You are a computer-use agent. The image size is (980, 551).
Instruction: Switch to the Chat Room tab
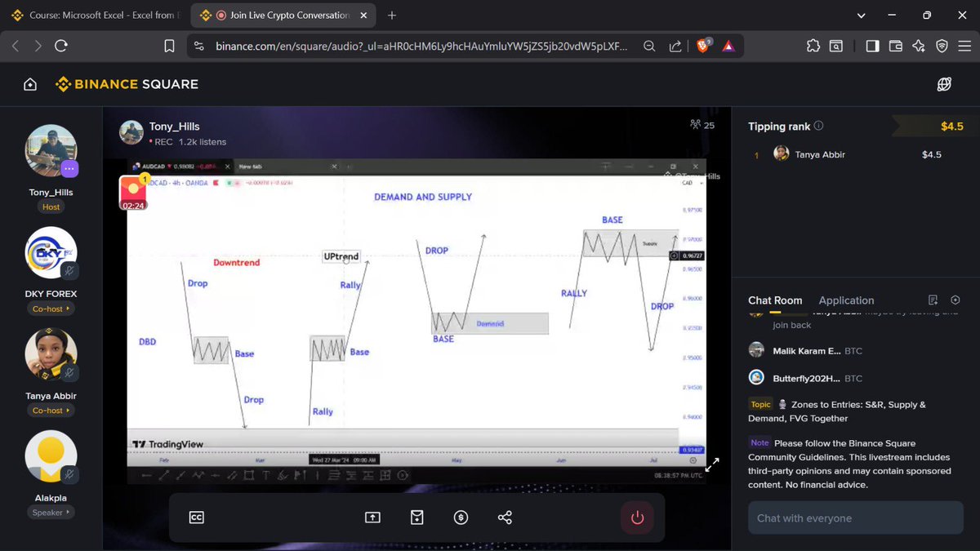tap(775, 300)
